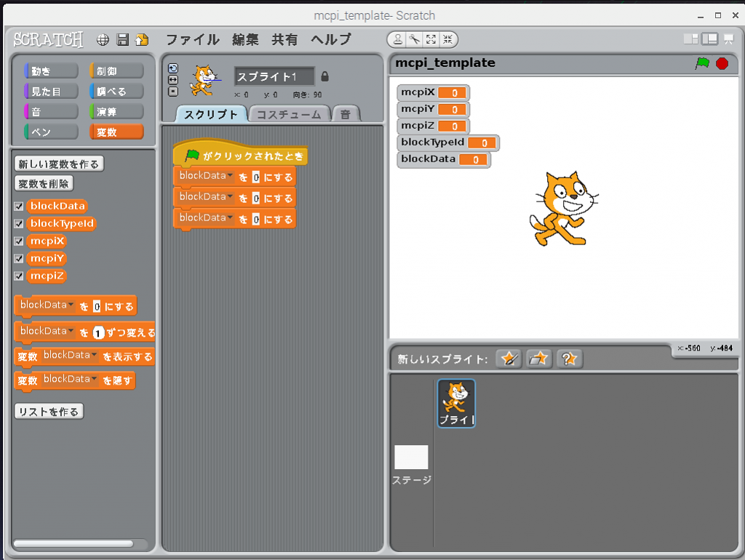The image size is (745, 560).
Task: Click the floppy disk save icon
Action: (122, 40)
